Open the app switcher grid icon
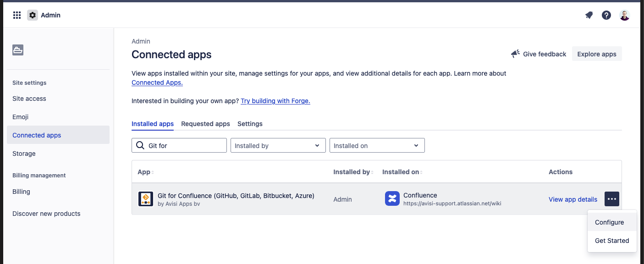 (17, 15)
